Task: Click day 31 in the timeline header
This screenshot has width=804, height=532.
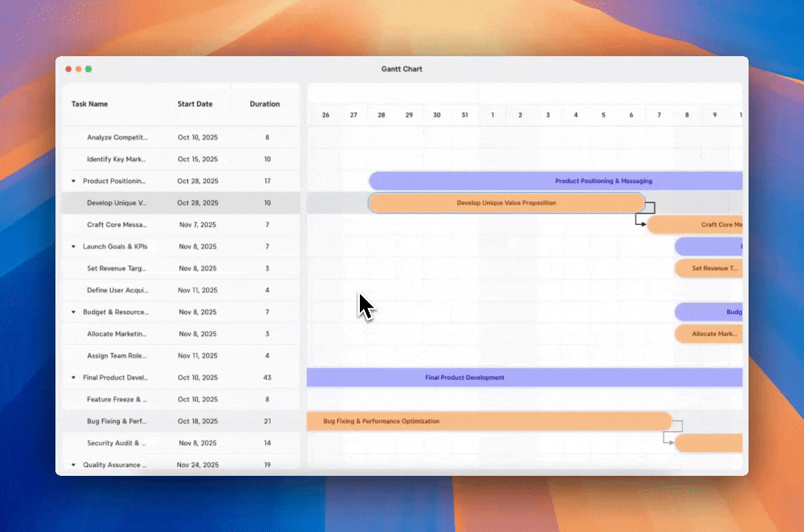Action: pos(465,115)
